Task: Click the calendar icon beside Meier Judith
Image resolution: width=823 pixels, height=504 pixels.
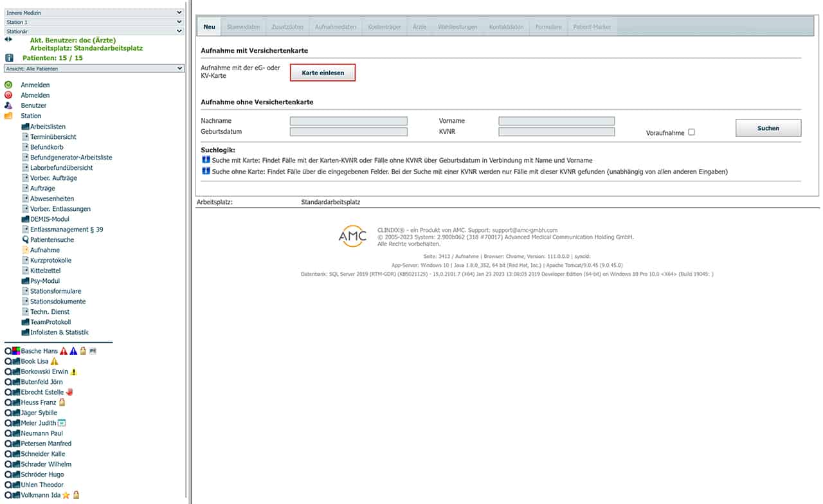Action: [x=62, y=423]
